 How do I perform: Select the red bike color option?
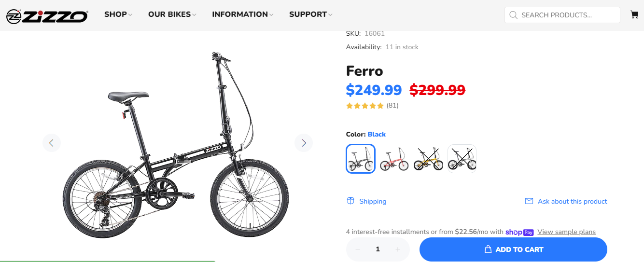pyautogui.click(x=394, y=159)
